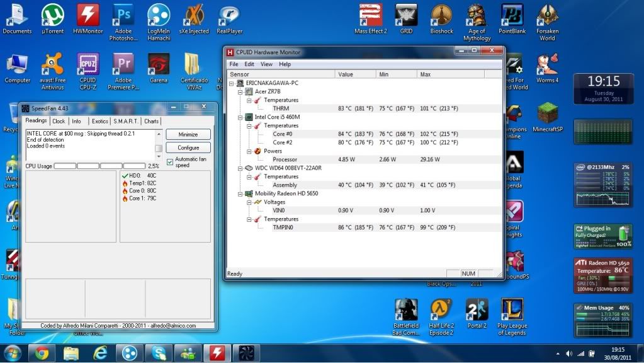Open the avast! Free Antivirus icon

53,71
